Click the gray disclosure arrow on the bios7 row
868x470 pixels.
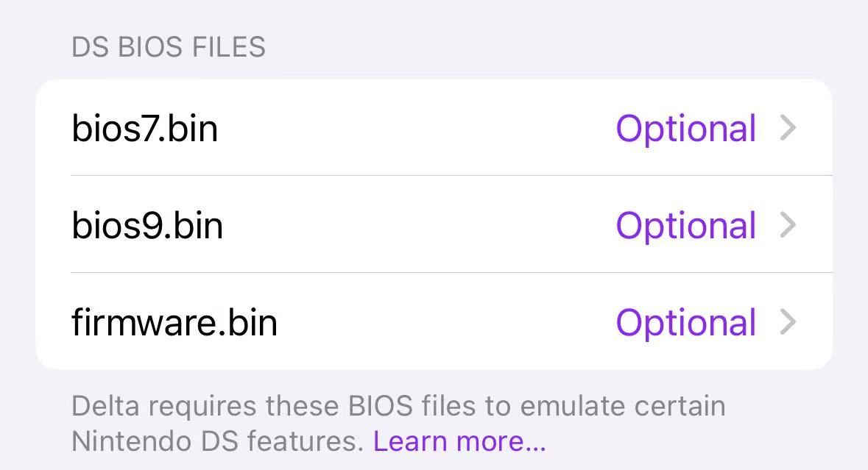point(788,129)
